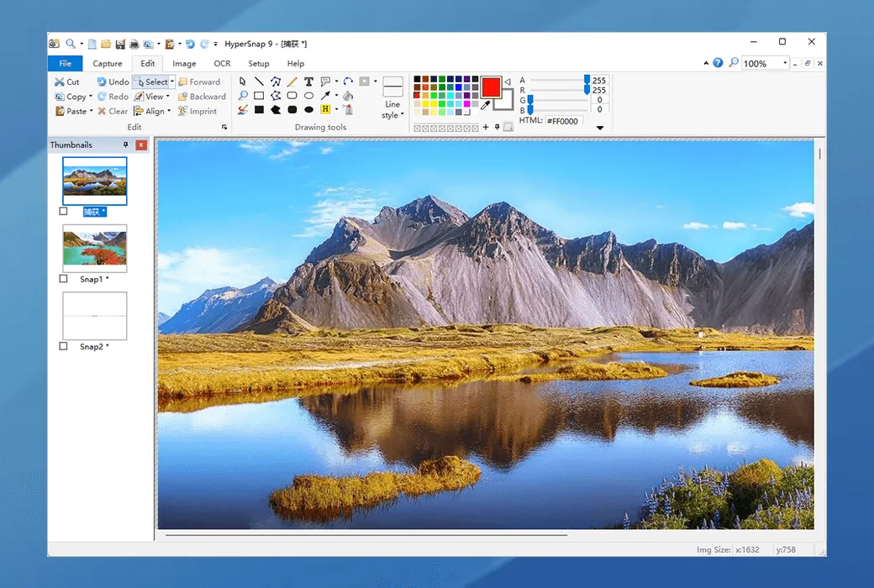Enter a hex value in the HTML field
This screenshot has width=874, height=588.
click(561, 120)
